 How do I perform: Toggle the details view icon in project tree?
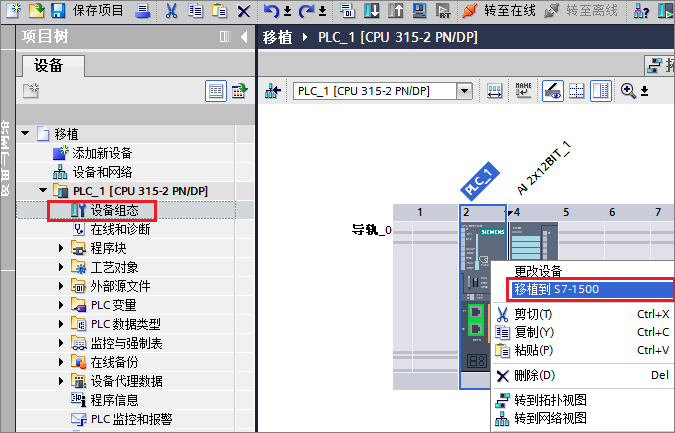click(216, 91)
